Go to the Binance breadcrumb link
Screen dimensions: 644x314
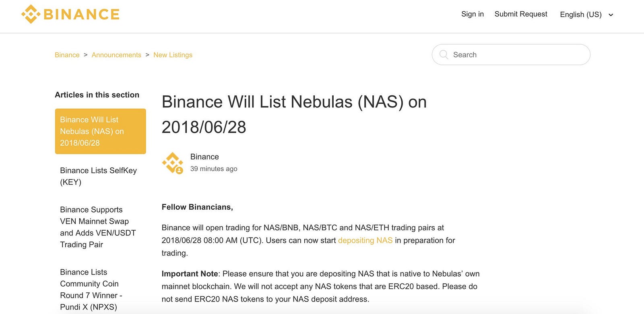[67, 55]
